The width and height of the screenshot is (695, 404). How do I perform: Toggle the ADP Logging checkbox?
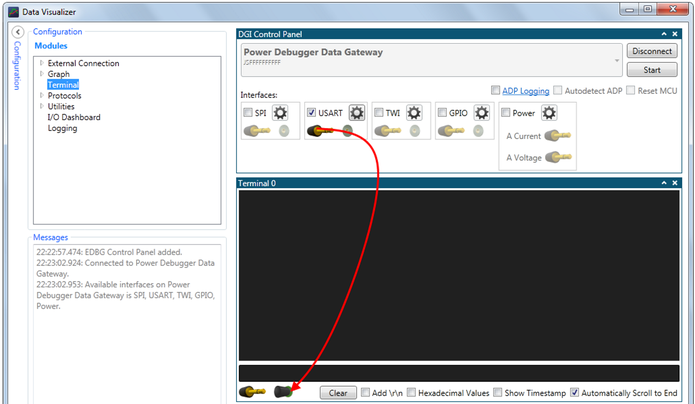pyautogui.click(x=496, y=90)
